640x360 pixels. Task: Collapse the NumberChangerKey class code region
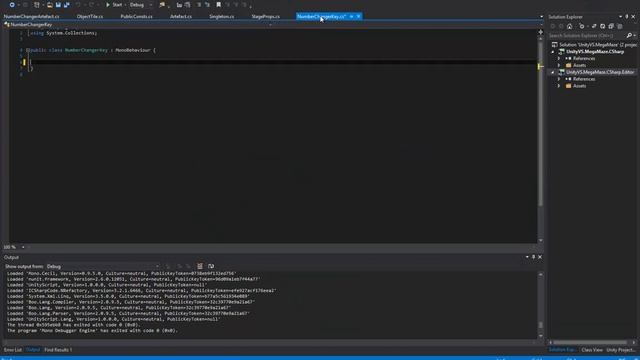point(28,50)
